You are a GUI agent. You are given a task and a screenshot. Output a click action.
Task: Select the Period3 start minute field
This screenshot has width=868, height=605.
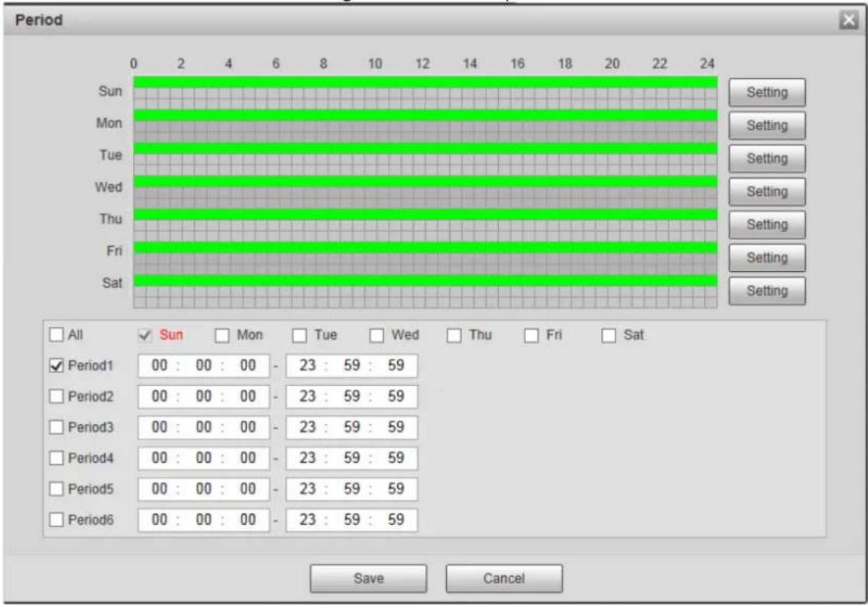tap(204, 427)
